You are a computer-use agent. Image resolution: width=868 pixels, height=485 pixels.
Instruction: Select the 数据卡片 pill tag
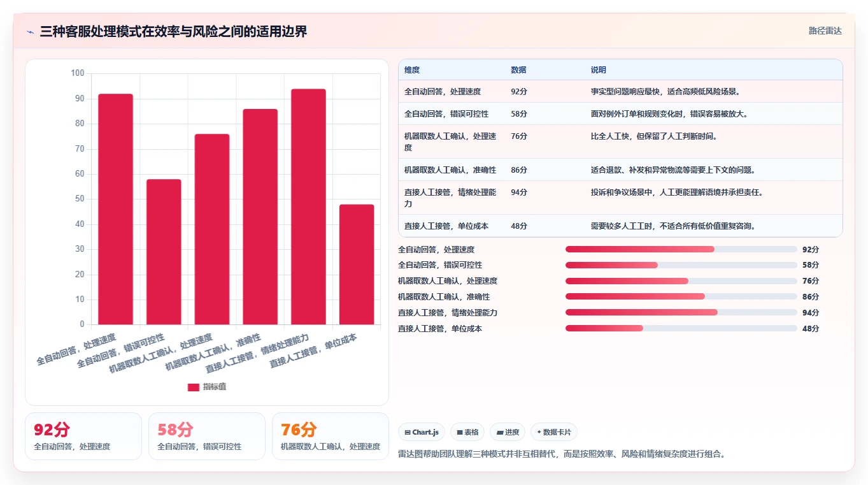(x=554, y=432)
